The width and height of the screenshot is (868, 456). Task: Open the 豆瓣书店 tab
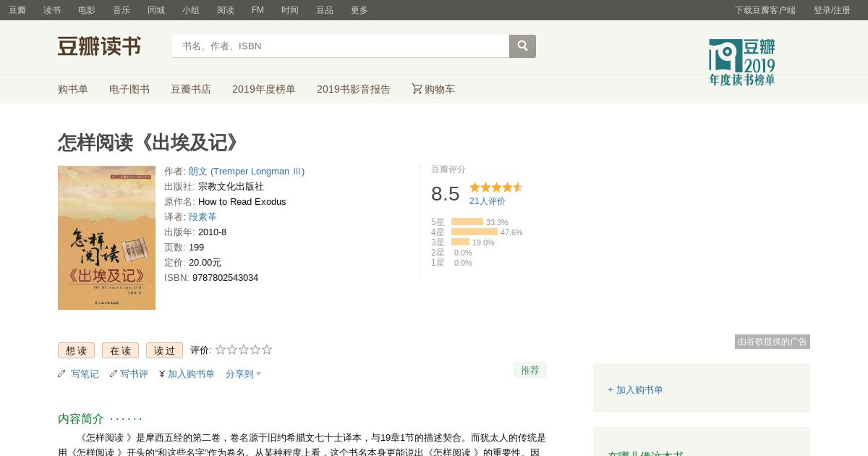click(191, 89)
